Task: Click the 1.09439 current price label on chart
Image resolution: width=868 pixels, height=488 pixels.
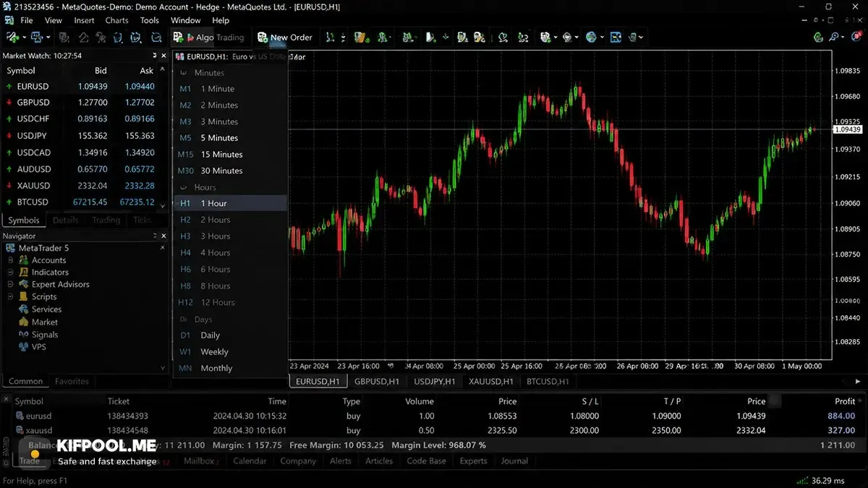Action: [847, 129]
